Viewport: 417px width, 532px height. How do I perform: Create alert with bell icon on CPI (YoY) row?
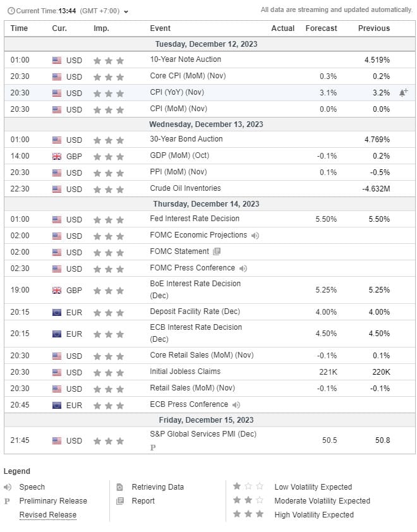point(403,92)
